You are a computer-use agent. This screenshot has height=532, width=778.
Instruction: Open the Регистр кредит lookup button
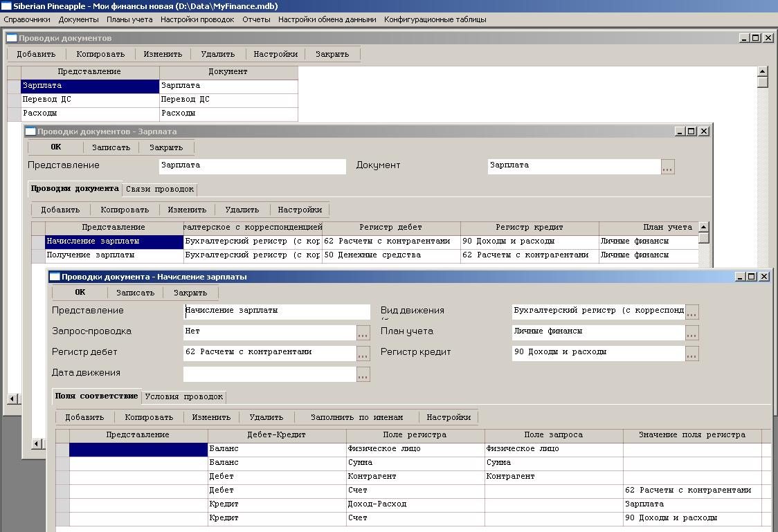tap(692, 354)
